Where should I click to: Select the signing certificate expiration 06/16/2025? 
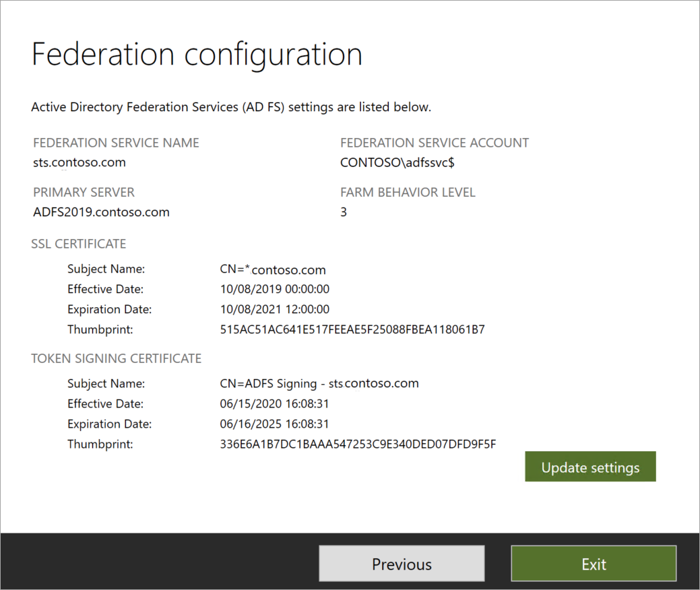274,424
